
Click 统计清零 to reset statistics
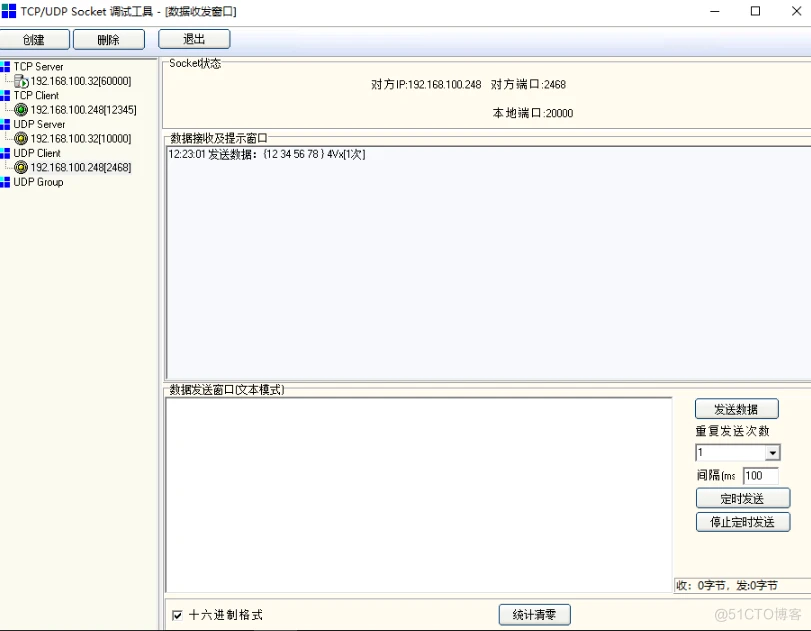tap(534, 614)
